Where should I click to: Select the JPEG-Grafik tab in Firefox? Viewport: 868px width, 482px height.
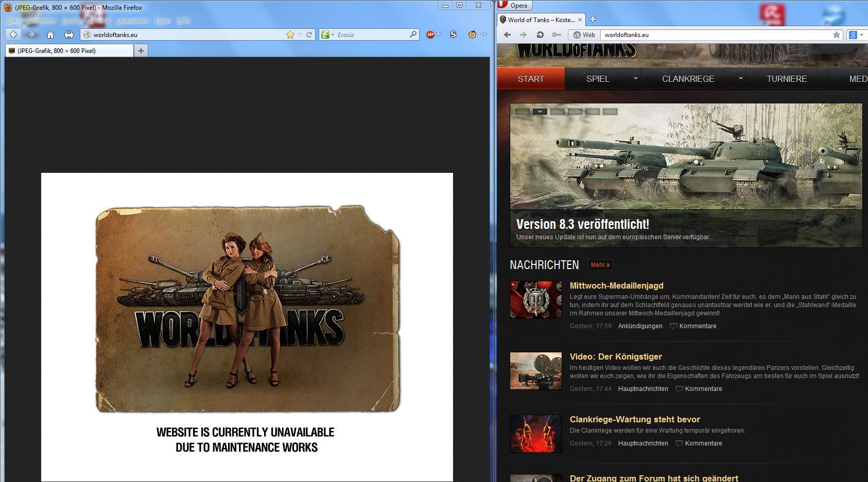coord(69,50)
